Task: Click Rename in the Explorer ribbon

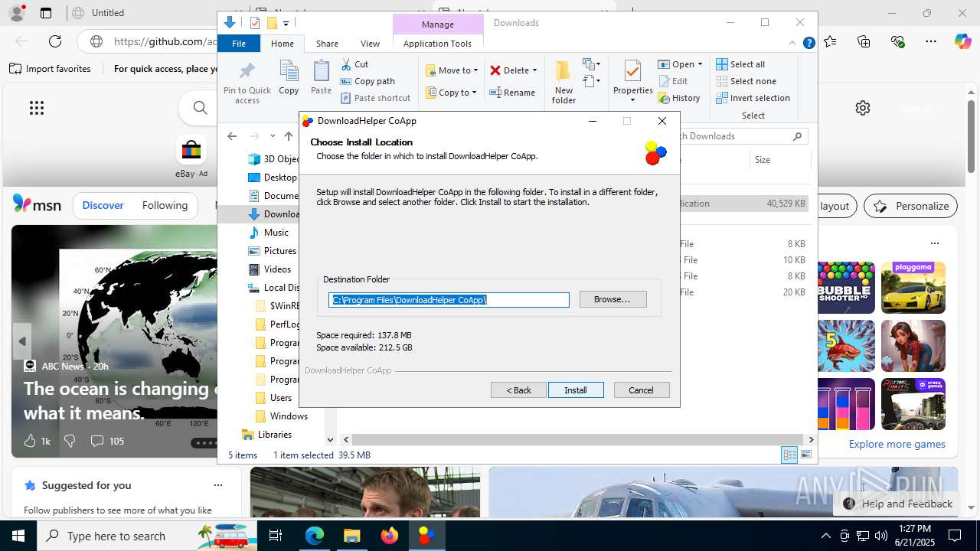Action: 512,93
